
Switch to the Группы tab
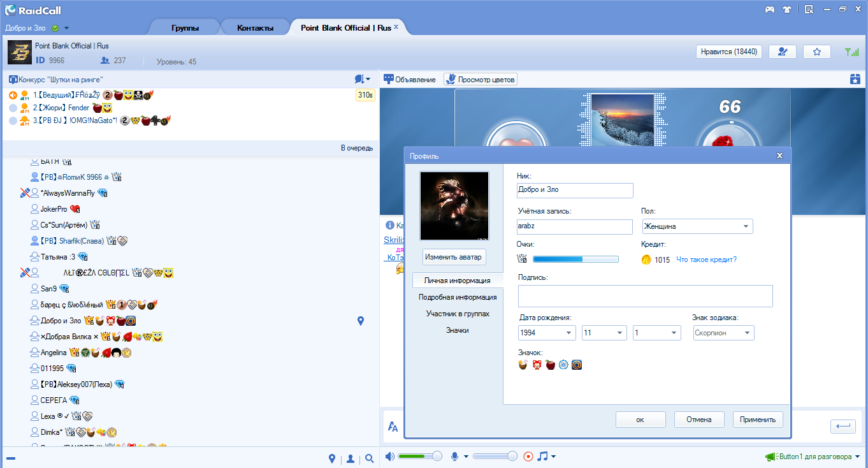coord(185,28)
